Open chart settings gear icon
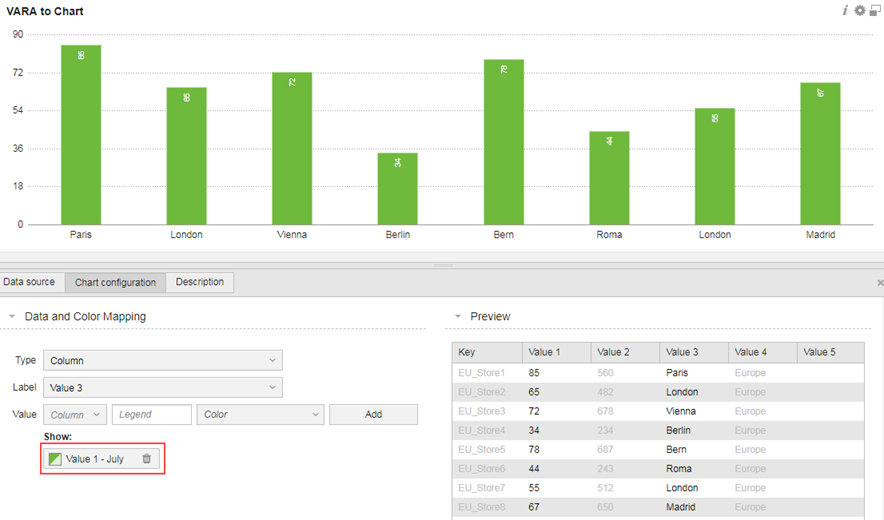 pos(859,10)
